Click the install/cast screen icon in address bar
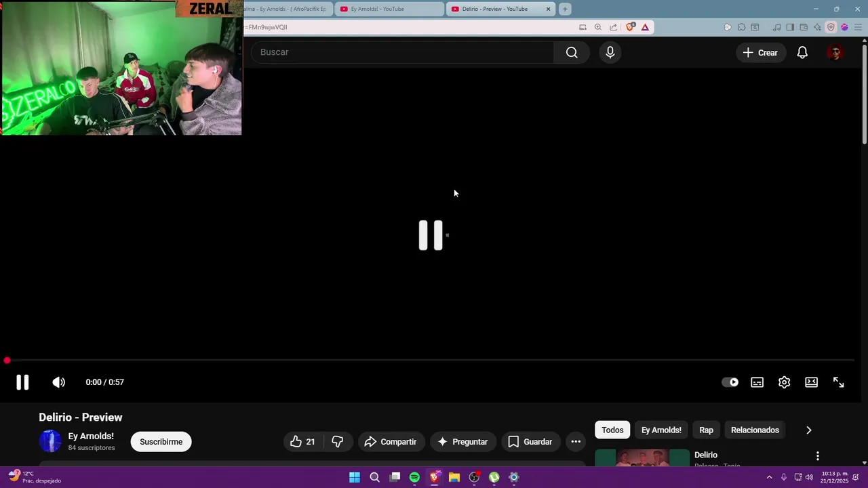The image size is (868, 488). tap(583, 27)
